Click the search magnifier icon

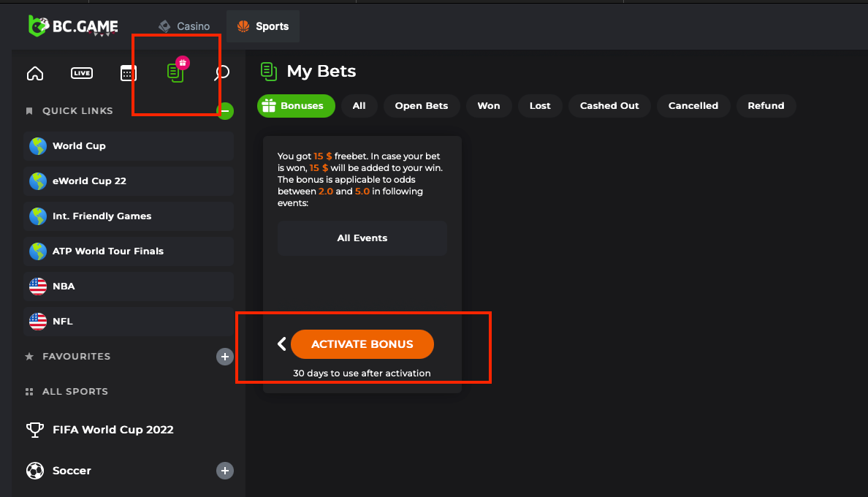[221, 73]
